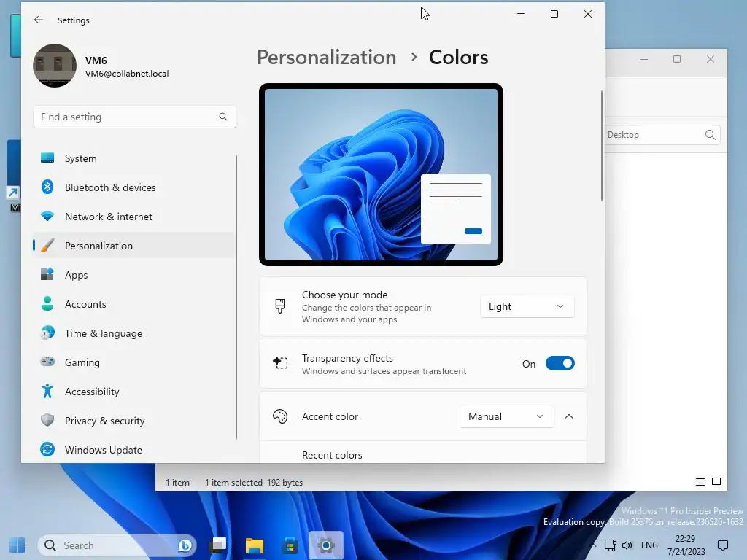The height and width of the screenshot is (560, 747).
Task: Open Privacy & security settings
Action: [133, 421]
